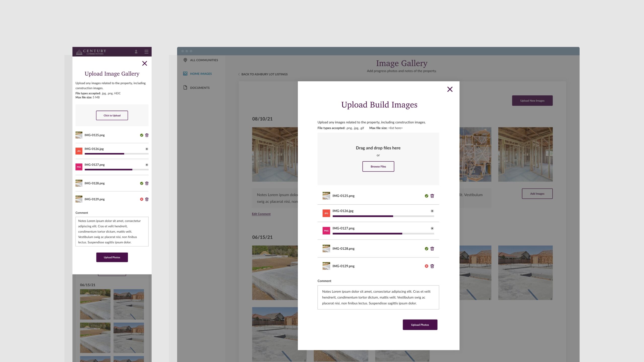Cancel IMG-0126.jpg upload in desktop modal
Viewport: 644px width, 362px height.
click(x=432, y=211)
